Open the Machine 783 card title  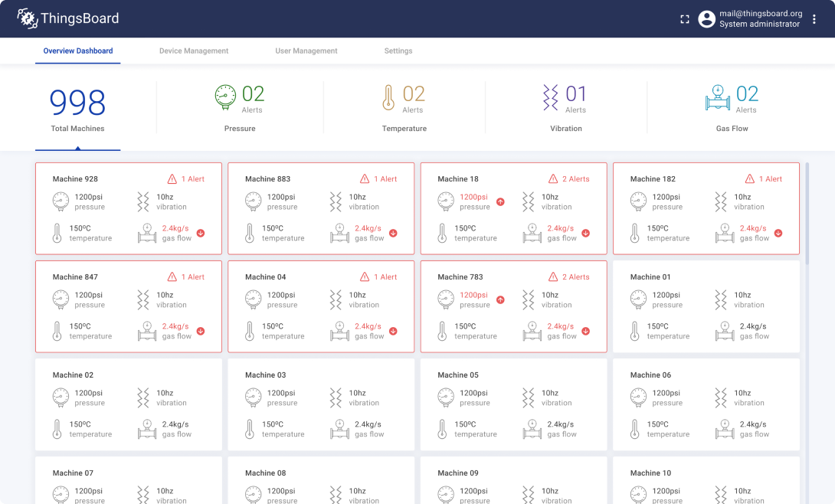pos(460,277)
